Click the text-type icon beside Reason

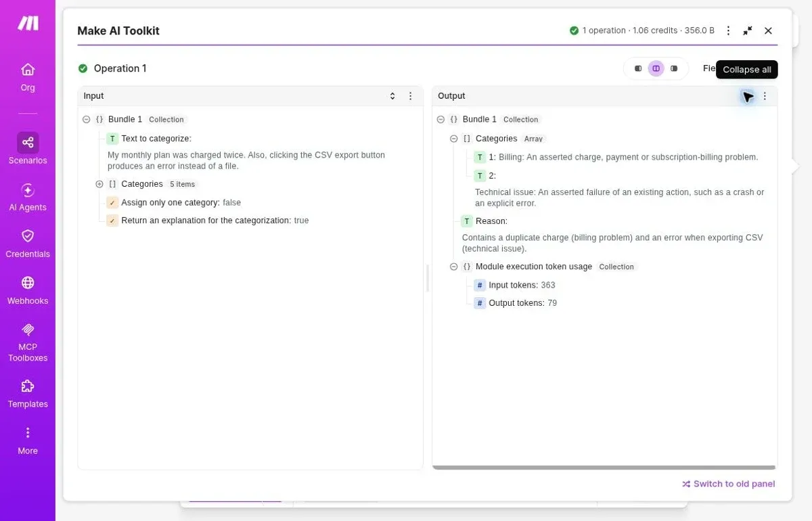pyautogui.click(x=467, y=221)
